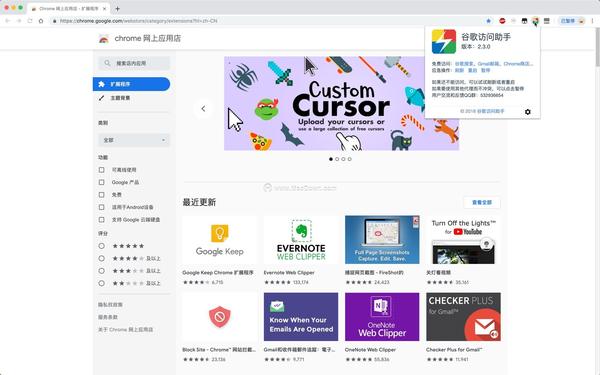This screenshot has width=600, height=375.
Task: Bookmark this page with the star icon
Action: point(489,21)
